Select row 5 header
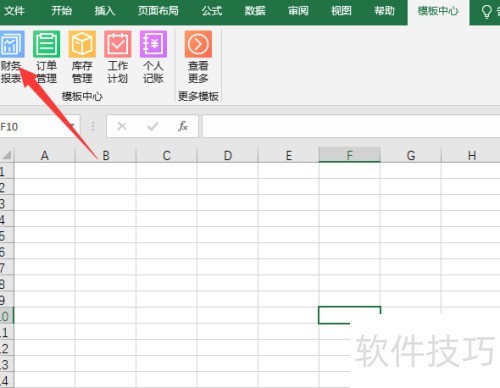This screenshot has width=500, height=388. click(x=6, y=236)
